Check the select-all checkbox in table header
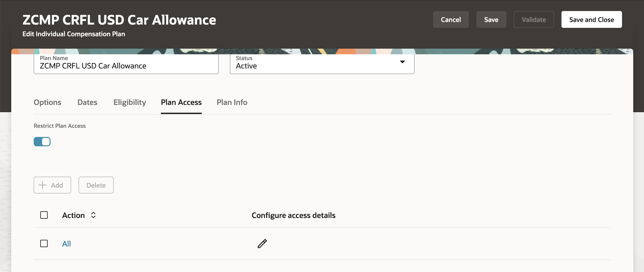 (44, 215)
